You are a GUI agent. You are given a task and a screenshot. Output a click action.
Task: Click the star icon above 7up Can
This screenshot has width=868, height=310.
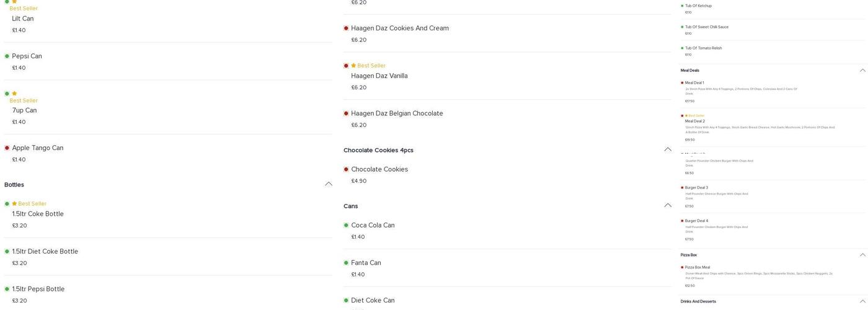[14, 94]
